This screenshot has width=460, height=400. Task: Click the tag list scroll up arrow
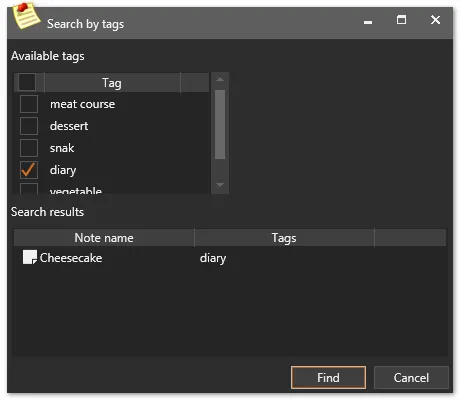pyautogui.click(x=220, y=80)
